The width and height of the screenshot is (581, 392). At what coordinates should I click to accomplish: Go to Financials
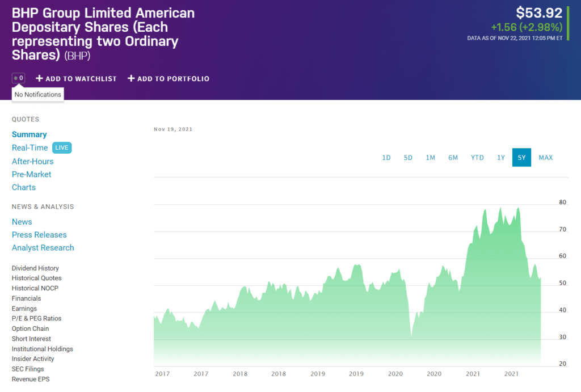click(x=26, y=298)
